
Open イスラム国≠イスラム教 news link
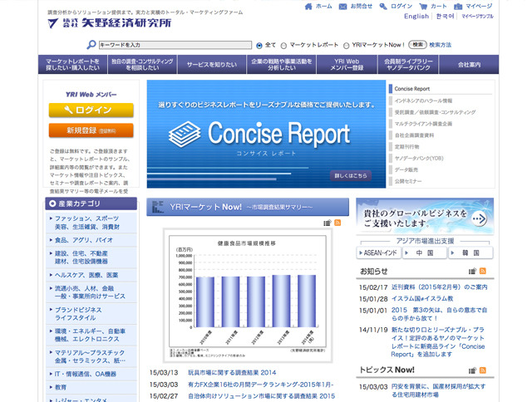point(422,299)
